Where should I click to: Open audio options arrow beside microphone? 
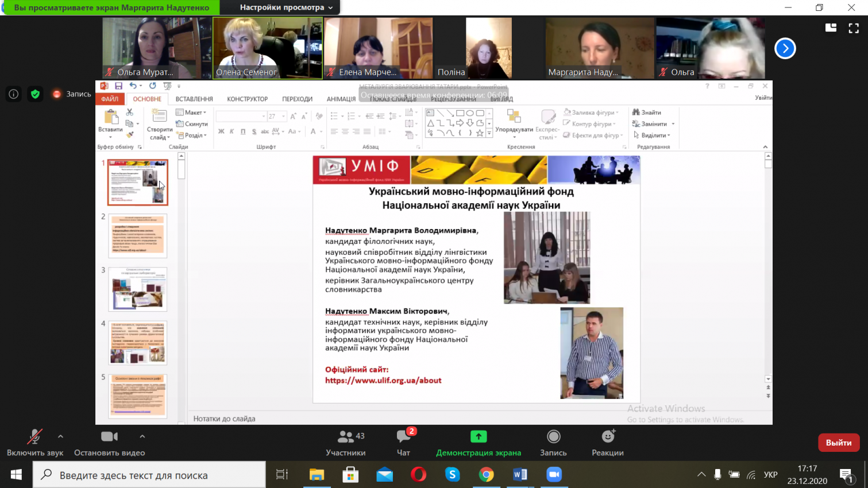60,436
